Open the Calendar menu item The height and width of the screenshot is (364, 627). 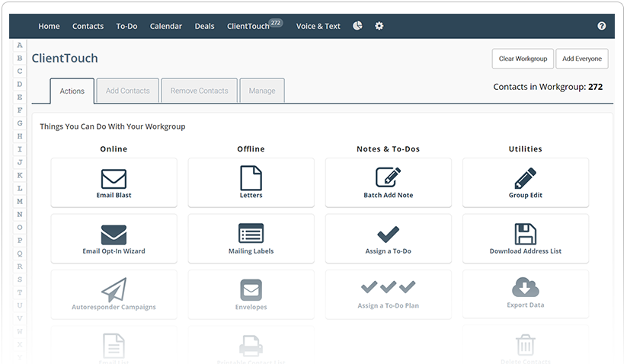tap(165, 26)
